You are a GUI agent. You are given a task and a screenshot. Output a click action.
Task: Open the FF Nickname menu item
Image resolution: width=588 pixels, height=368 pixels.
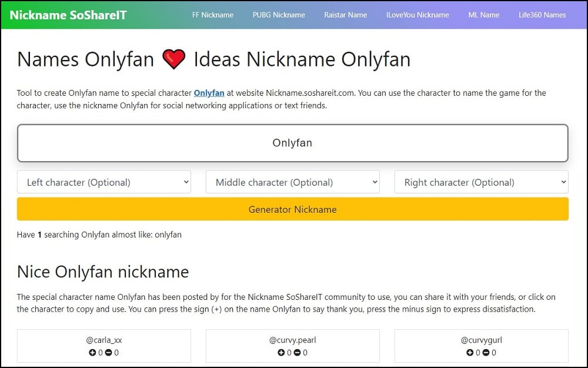coord(213,15)
